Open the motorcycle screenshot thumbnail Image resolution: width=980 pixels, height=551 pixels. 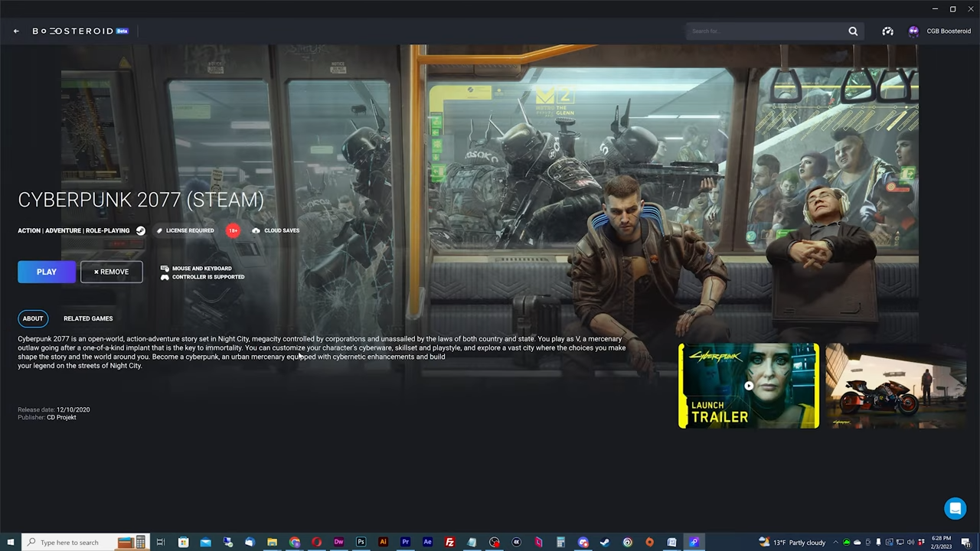click(x=896, y=386)
